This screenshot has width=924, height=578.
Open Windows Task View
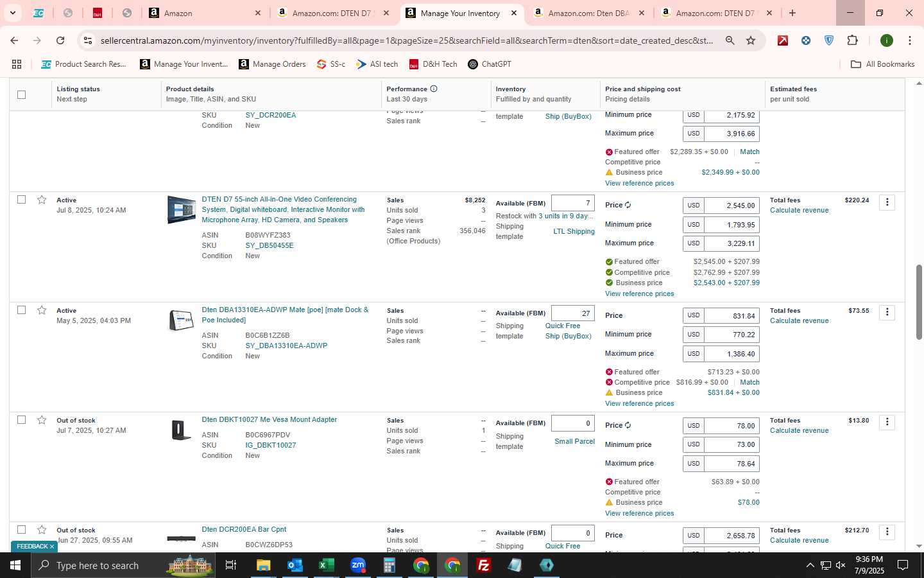click(231, 565)
